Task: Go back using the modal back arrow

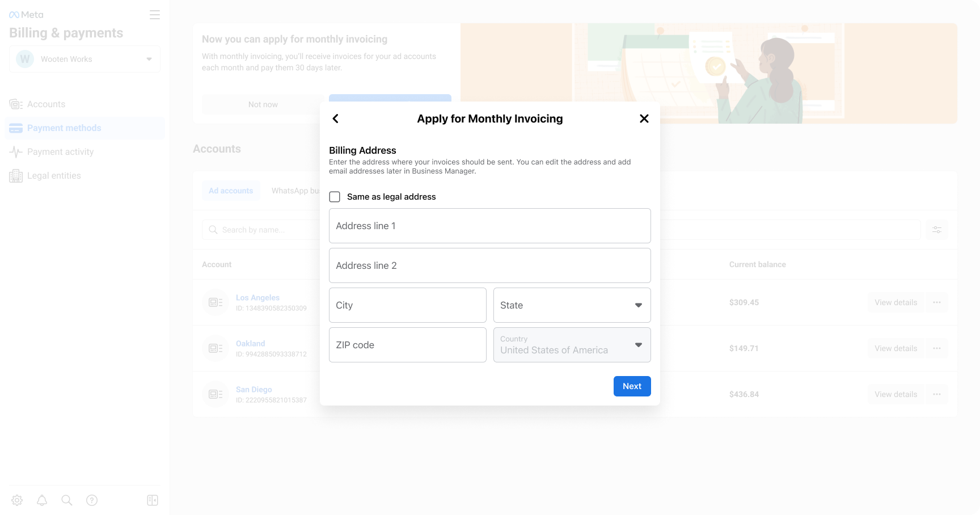Action: click(336, 119)
